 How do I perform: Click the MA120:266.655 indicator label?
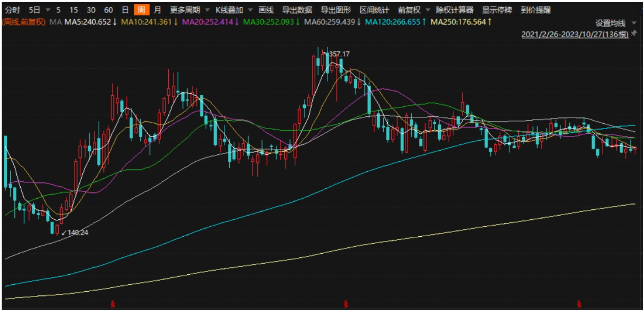tap(396, 22)
